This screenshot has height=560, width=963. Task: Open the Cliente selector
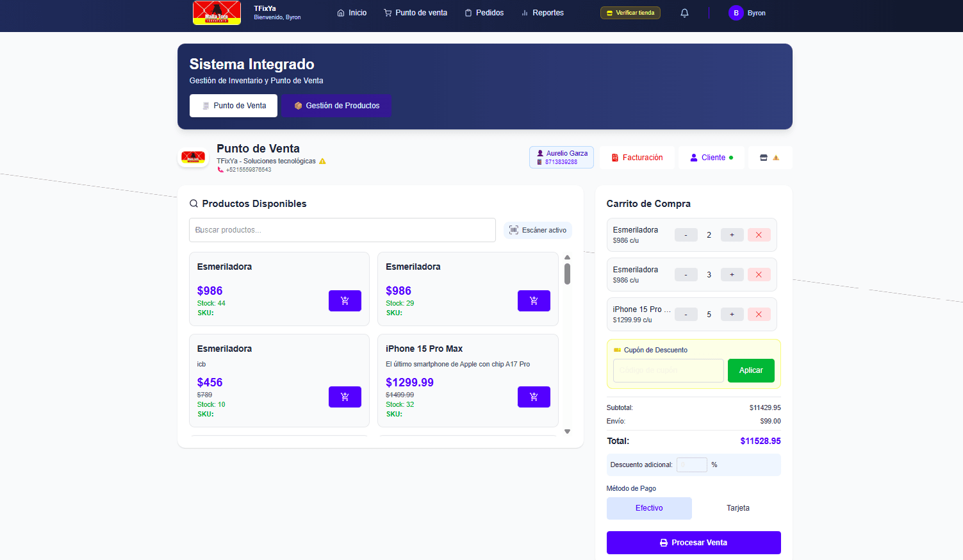pos(711,158)
